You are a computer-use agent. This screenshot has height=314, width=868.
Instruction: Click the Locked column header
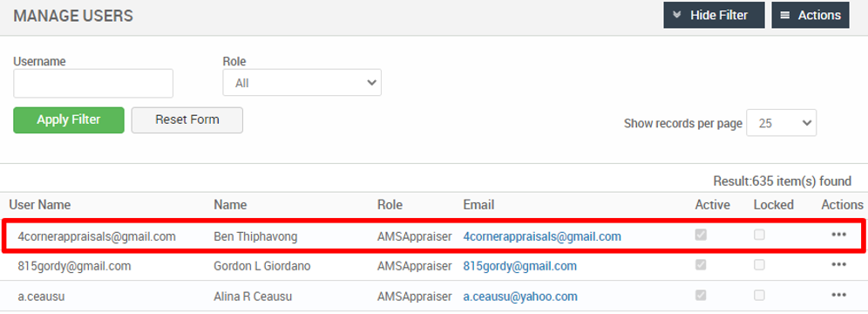[773, 205]
